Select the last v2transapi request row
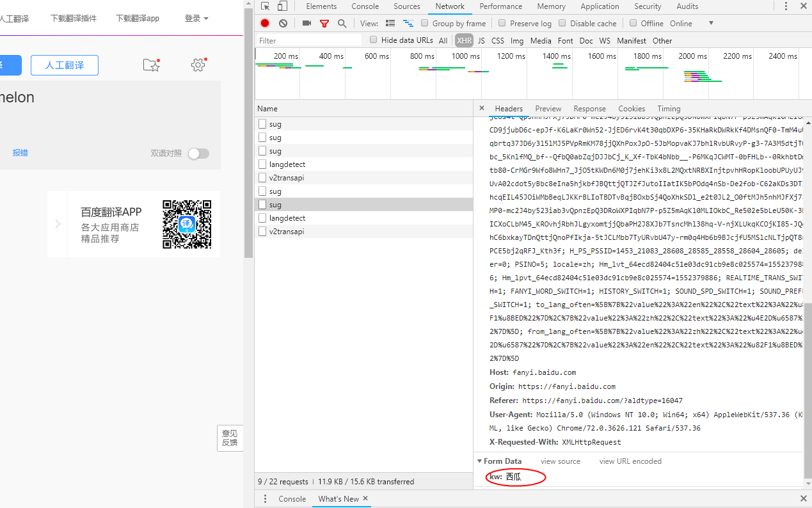The height and width of the screenshot is (508, 812). 363,232
